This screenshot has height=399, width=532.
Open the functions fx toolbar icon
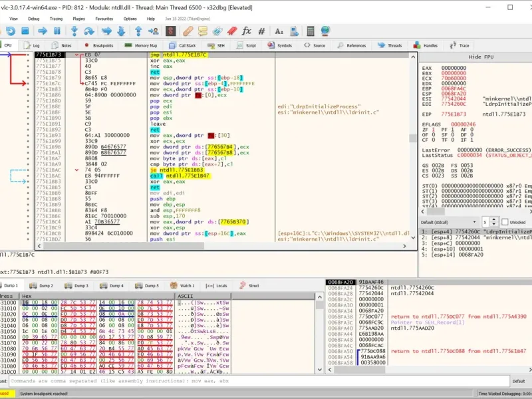pos(247,31)
